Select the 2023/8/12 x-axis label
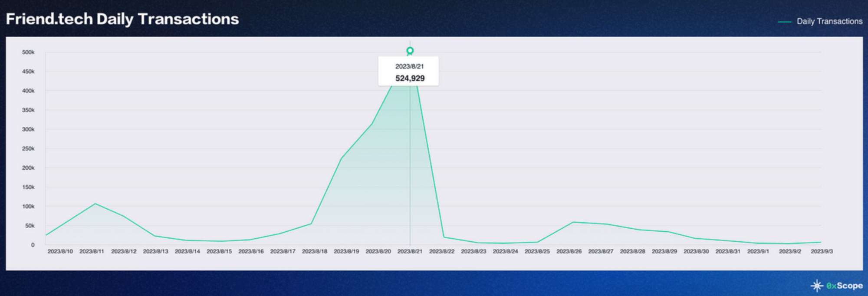 124,251
